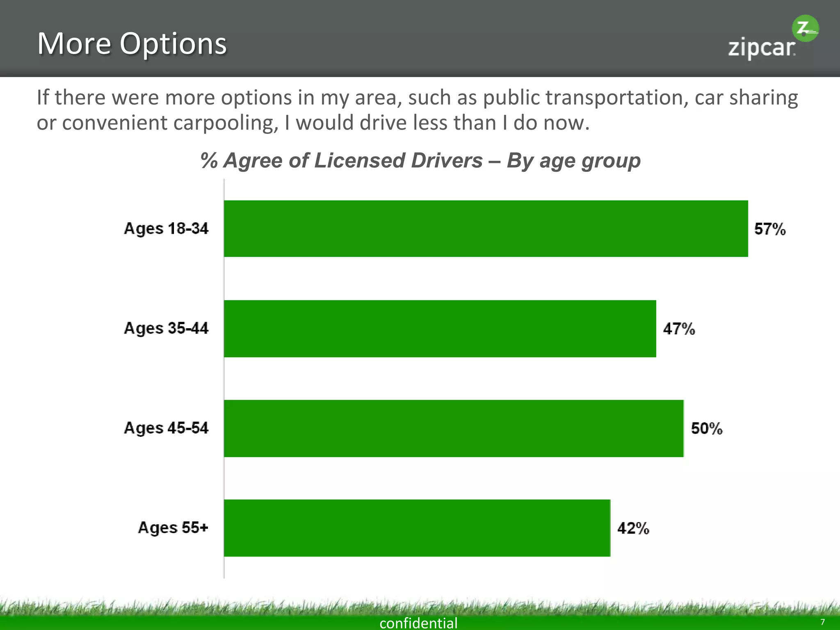Select the 42% value label
840x630 pixels.
(633, 528)
